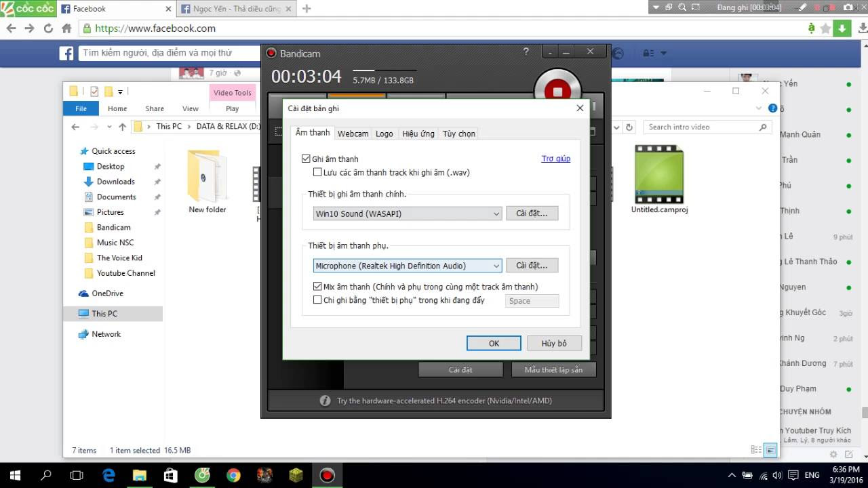Reload the Facebook page in browser

point(48,28)
